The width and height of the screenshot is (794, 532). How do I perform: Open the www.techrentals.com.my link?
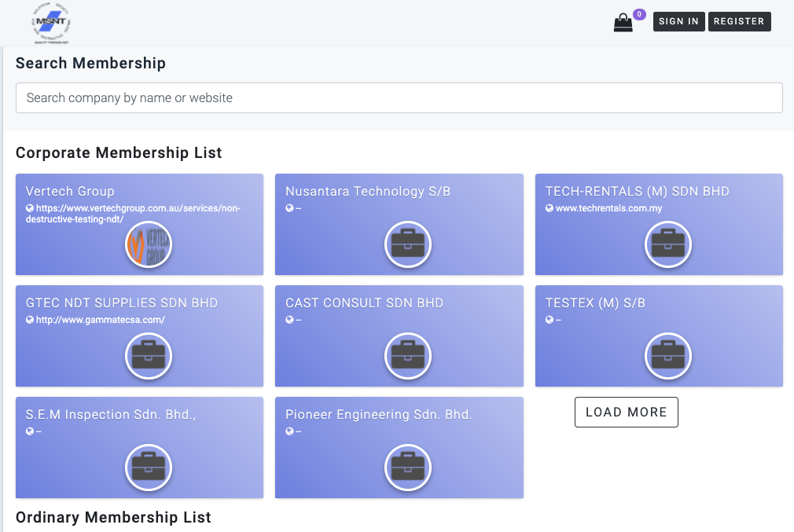(608, 208)
